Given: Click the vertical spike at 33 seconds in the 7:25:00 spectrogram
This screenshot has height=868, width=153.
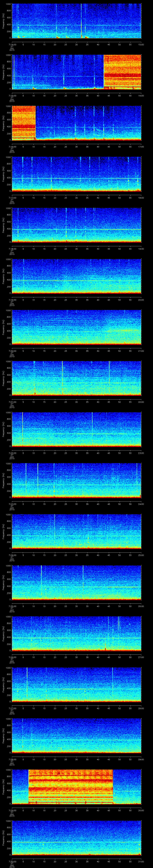Looking at the screenshot, I should tap(83, 582).
